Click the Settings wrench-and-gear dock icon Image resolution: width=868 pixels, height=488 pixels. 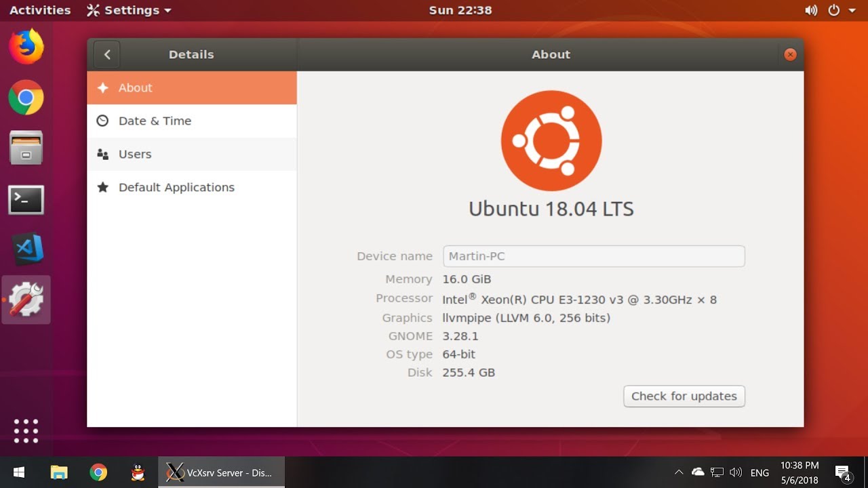coord(26,300)
